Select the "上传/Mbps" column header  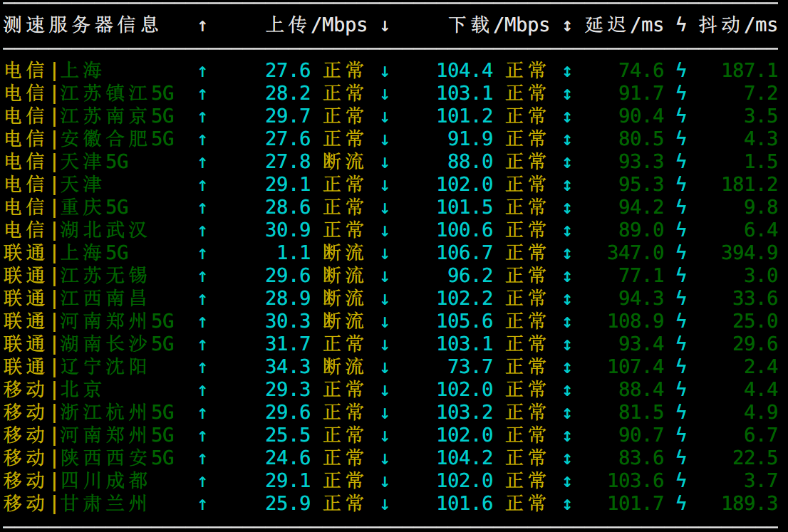[316, 25]
